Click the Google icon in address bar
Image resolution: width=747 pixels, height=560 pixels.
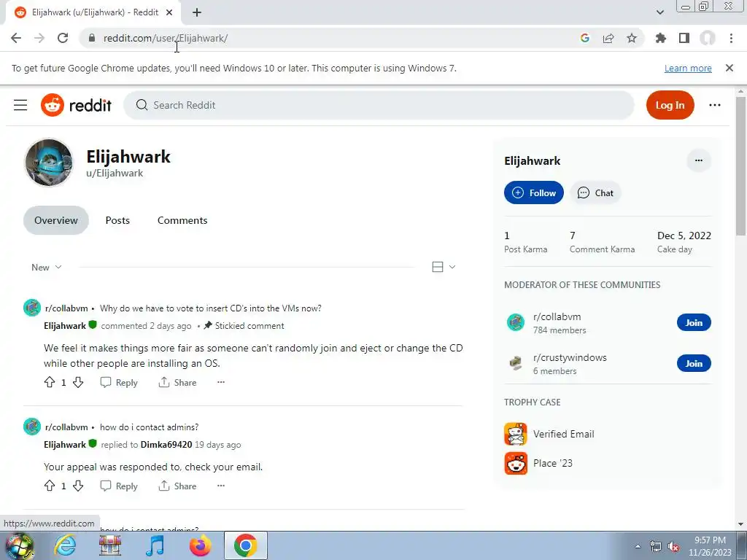(x=584, y=38)
